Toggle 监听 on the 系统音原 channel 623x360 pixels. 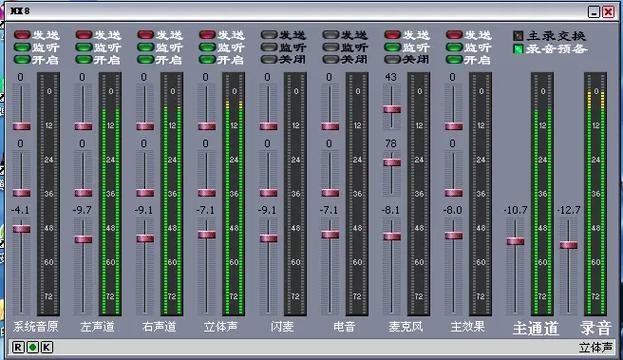click(22, 47)
